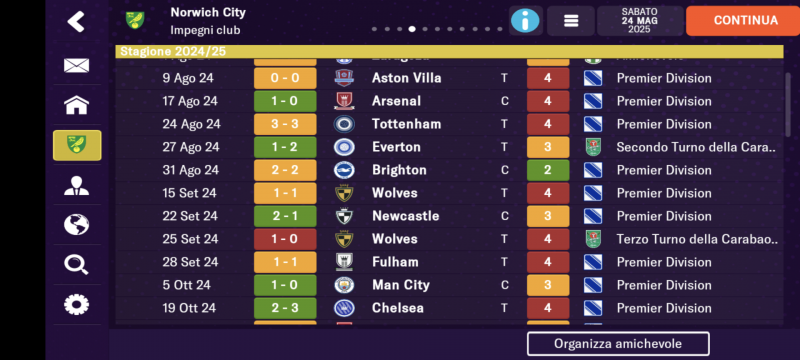Open the mail inbox envelope icon
This screenshot has width=800, height=360.
pos(77,65)
